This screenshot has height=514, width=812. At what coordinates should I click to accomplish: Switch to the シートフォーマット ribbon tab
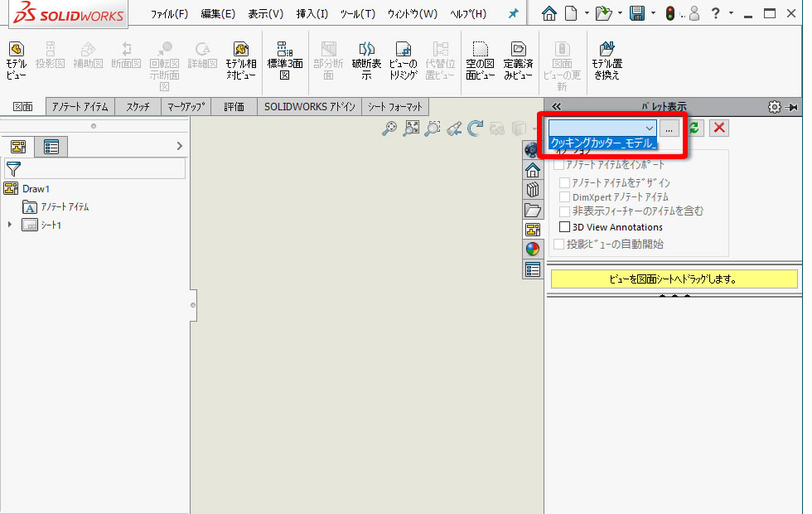395,107
